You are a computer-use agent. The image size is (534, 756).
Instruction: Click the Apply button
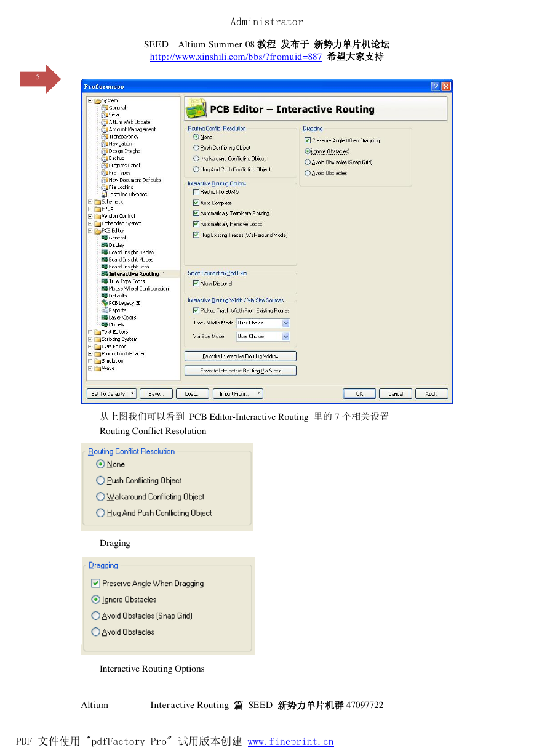click(x=432, y=394)
